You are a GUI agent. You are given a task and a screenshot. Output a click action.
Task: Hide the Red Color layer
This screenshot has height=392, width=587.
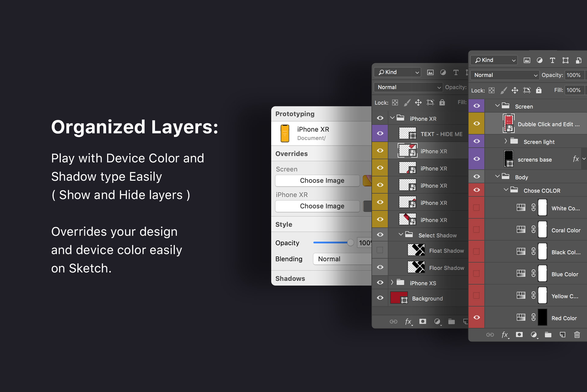pos(476,317)
